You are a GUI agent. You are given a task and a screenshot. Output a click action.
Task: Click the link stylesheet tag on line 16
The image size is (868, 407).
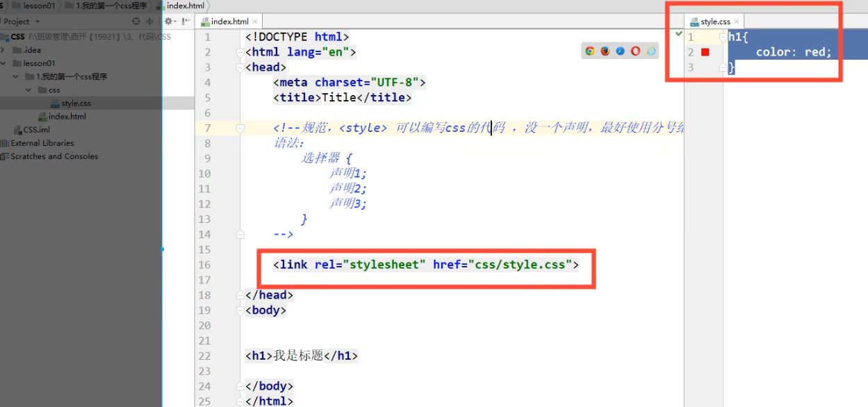coord(426,265)
